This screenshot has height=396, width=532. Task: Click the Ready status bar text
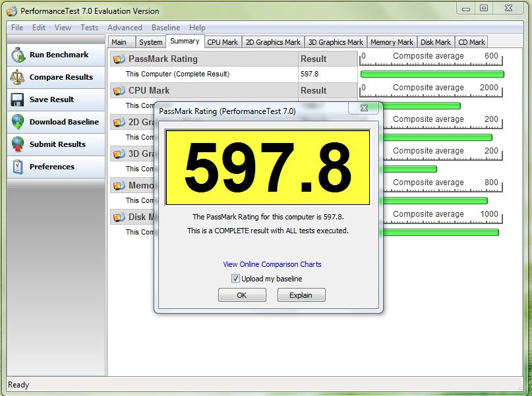18,385
